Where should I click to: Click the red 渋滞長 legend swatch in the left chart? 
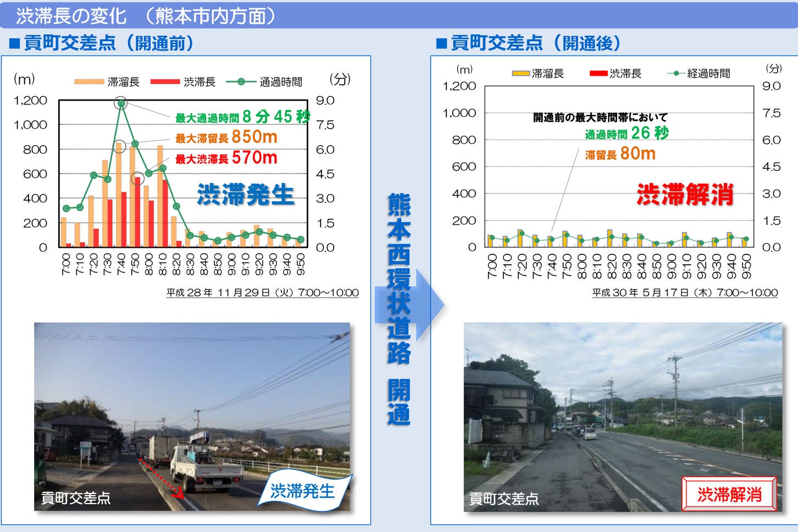pyautogui.click(x=165, y=82)
